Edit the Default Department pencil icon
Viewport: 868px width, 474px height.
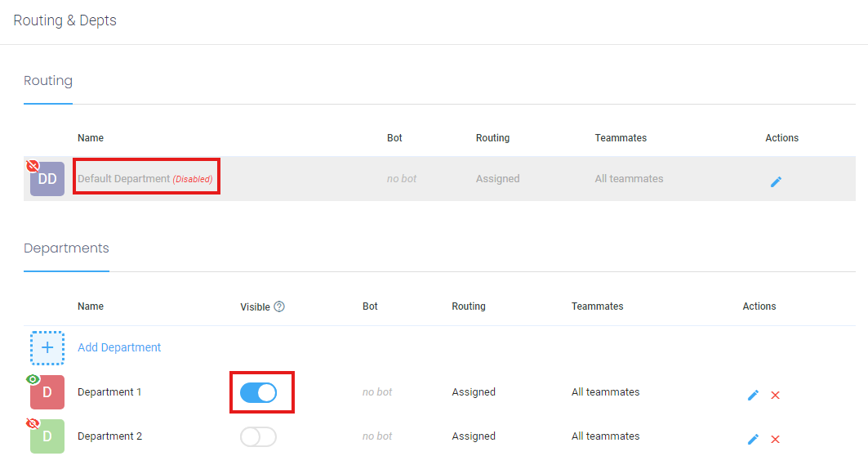tap(776, 181)
